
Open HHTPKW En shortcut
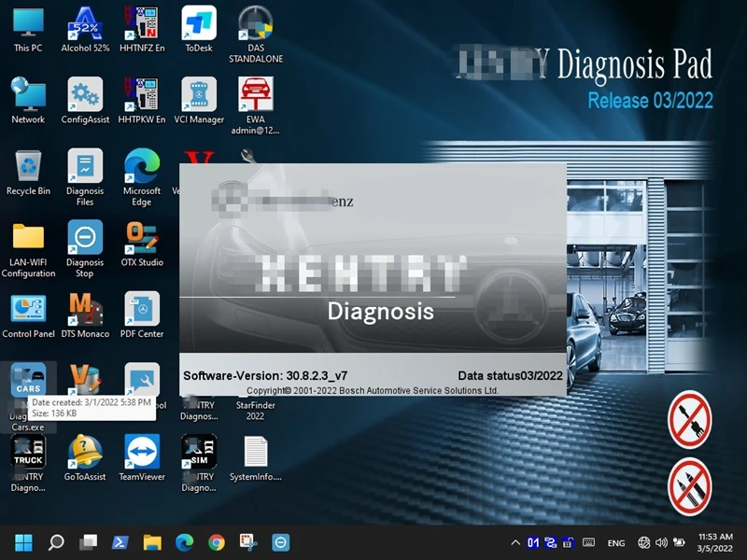pos(142,101)
